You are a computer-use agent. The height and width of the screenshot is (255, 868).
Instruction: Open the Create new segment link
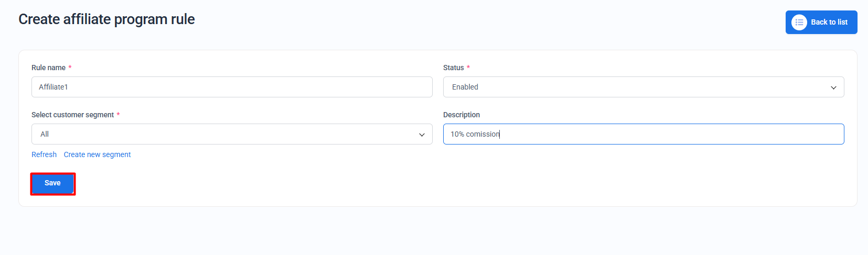(x=97, y=154)
